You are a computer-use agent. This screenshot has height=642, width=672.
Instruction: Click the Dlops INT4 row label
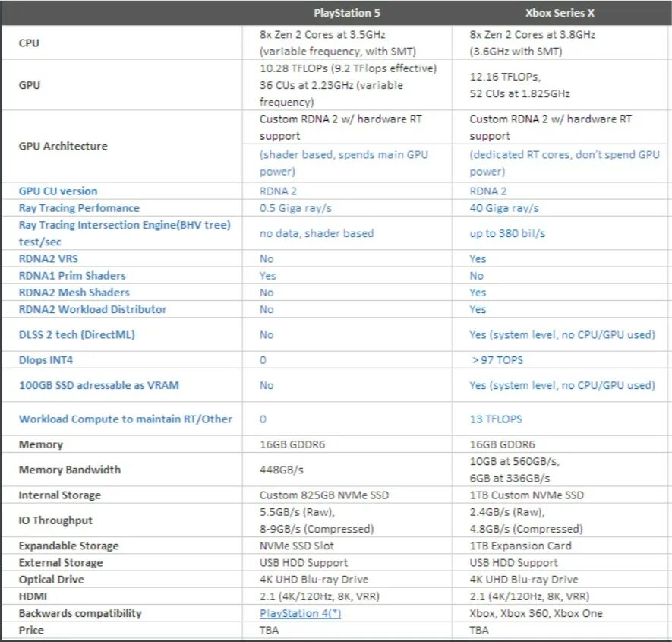46,360
